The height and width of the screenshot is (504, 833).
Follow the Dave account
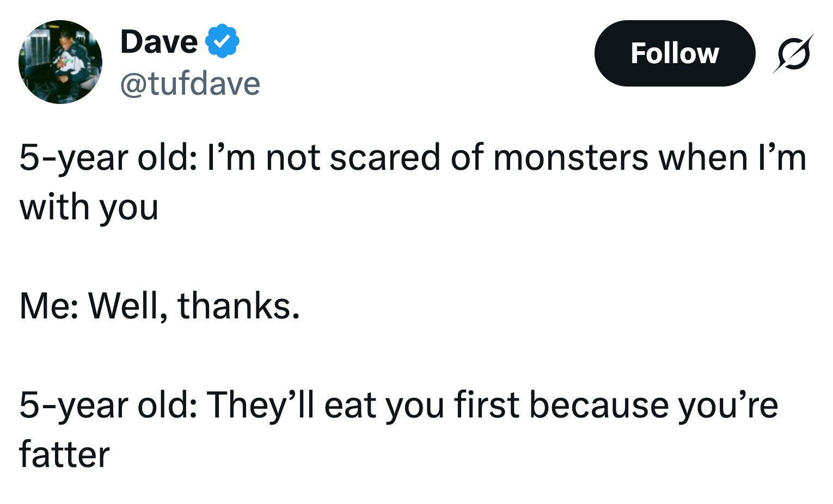[674, 53]
